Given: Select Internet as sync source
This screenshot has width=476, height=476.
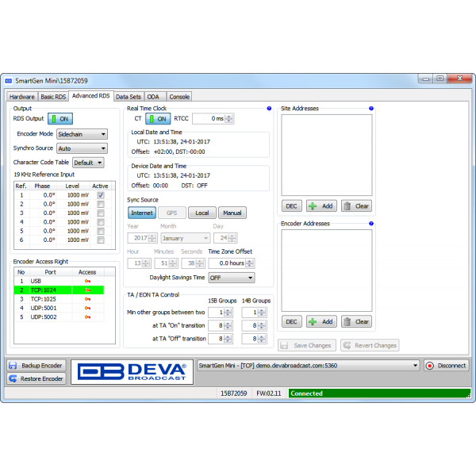Looking at the screenshot, I should (142, 213).
